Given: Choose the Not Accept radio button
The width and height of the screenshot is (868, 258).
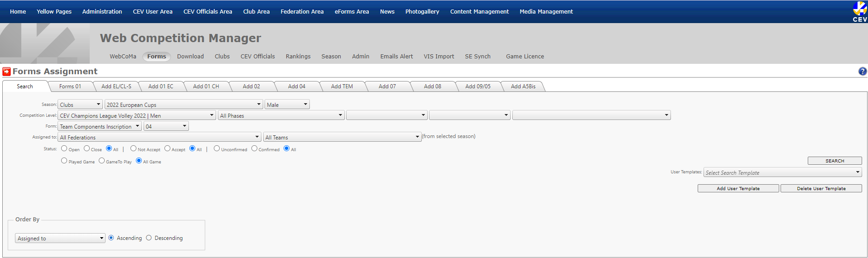Looking at the screenshot, I should 133,148.
